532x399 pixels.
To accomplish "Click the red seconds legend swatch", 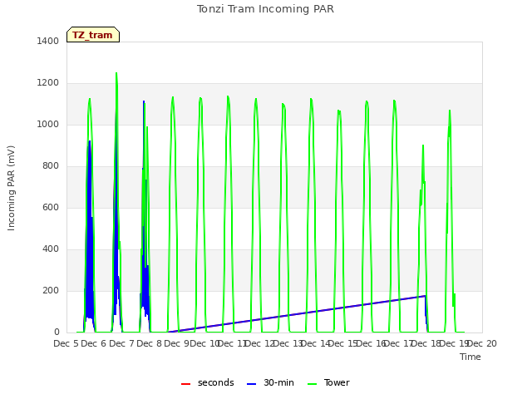I will (x=185, y=384).
